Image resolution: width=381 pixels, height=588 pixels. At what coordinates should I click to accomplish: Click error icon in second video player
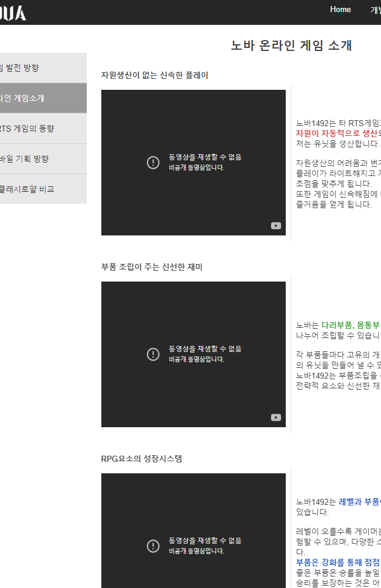click(x=153, y=354)
